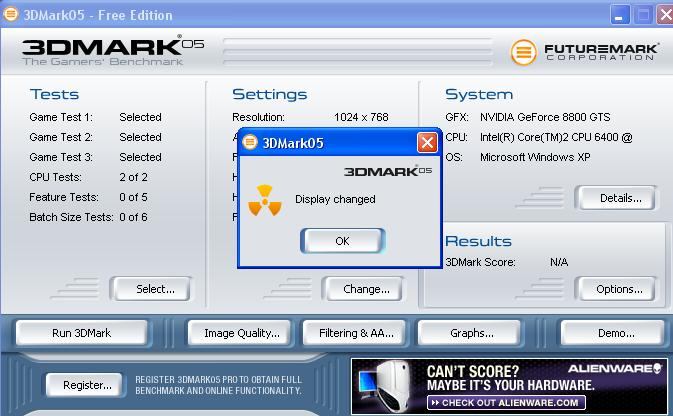Click the 3DMark05 dialog title icon
The image size is (673, 416).
[250, 142]
